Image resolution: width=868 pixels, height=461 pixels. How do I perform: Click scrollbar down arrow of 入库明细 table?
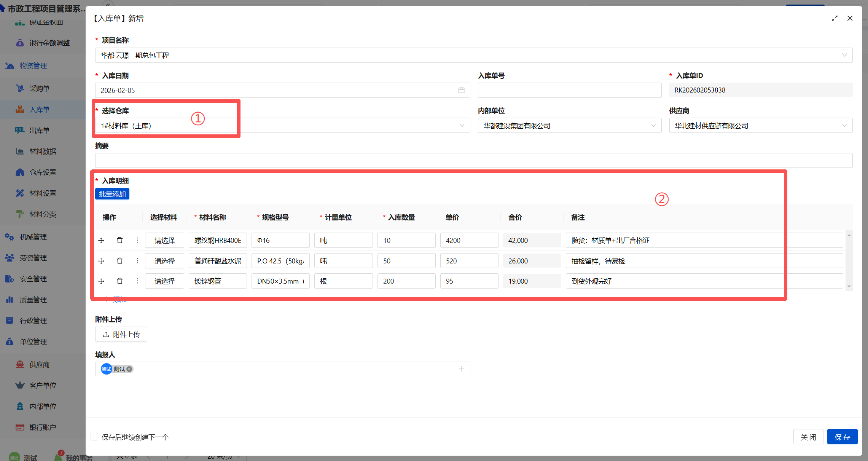coord(849,287)
